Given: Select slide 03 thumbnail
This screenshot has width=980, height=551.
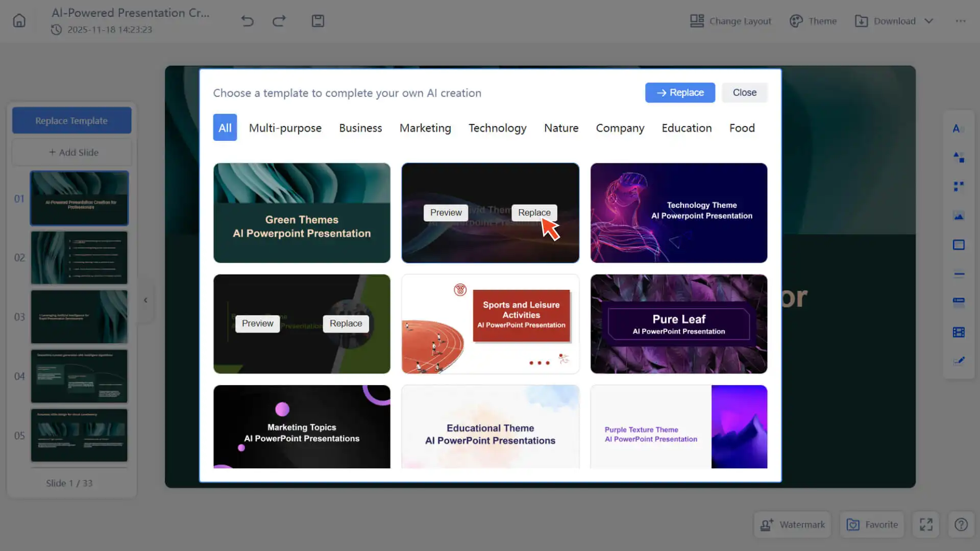Looking at the screenshot, I should click(79, 317).
